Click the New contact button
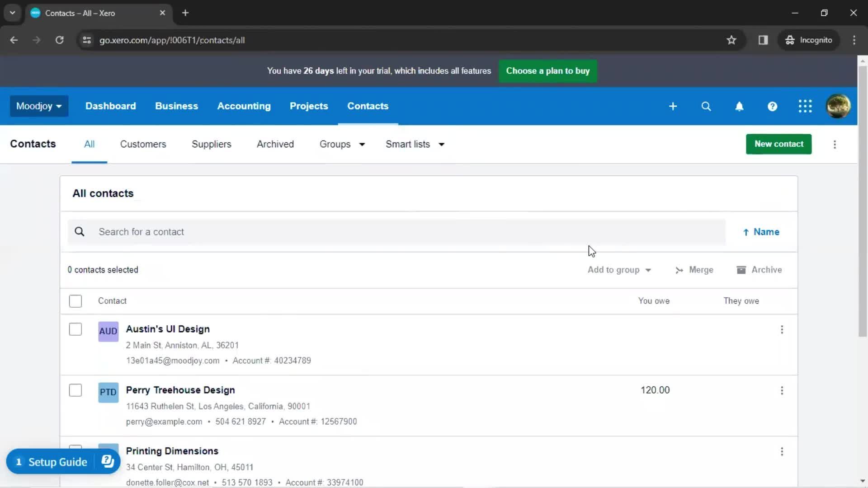868x488 pixels. (x=778, y=144)
